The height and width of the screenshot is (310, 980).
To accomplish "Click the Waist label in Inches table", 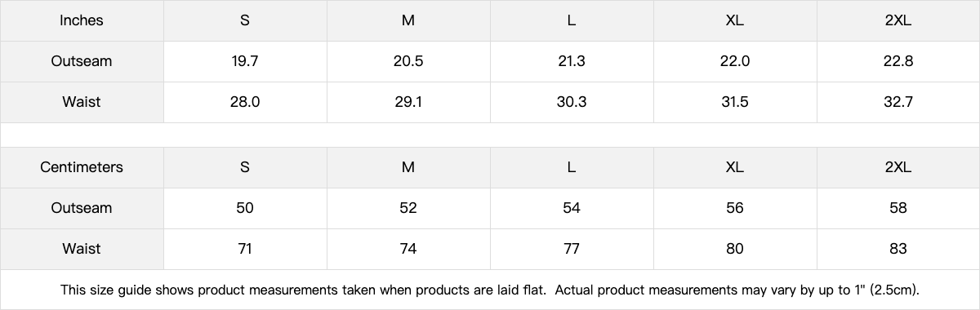I will coord(82,102).
